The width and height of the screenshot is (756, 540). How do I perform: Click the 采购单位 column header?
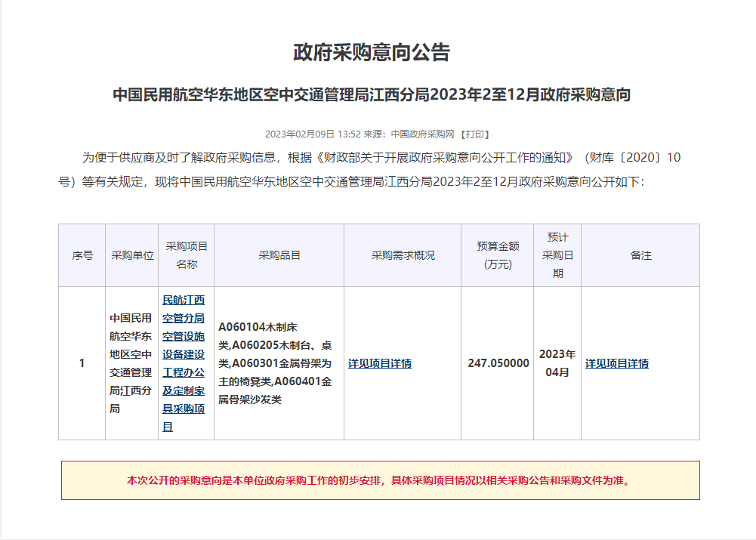point(132,255)
